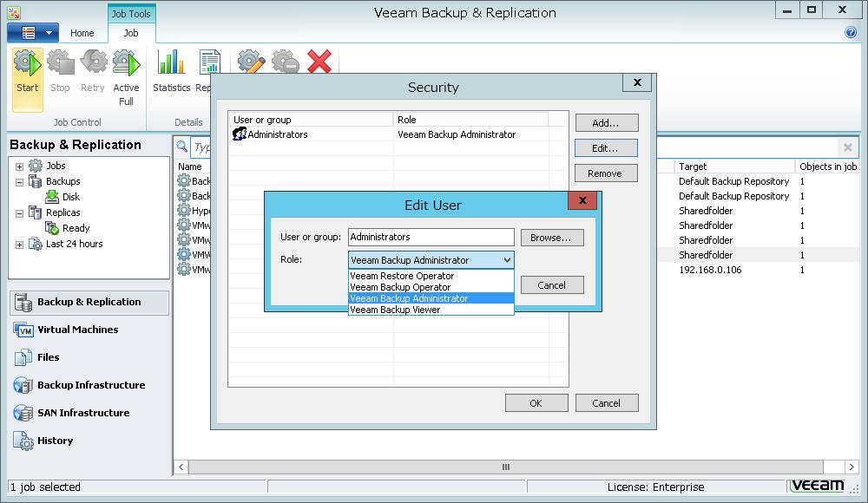The width and height of the screenshot is (868, 503).
Task: Cancel the Security dialog
Action: [607, 403]
